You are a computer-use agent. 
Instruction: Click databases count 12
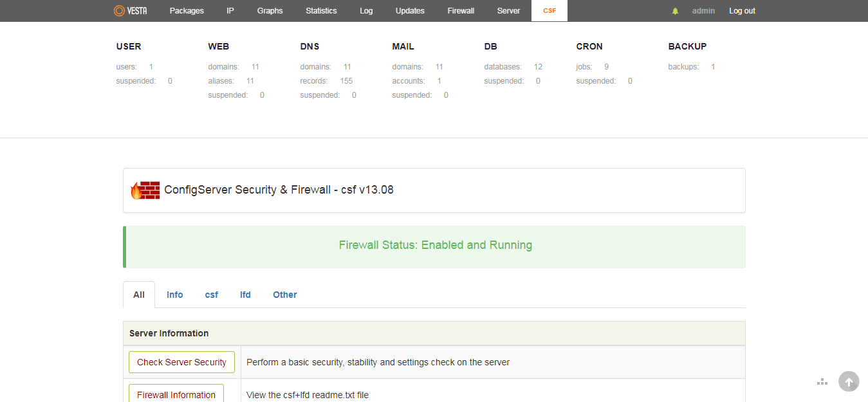538,67
